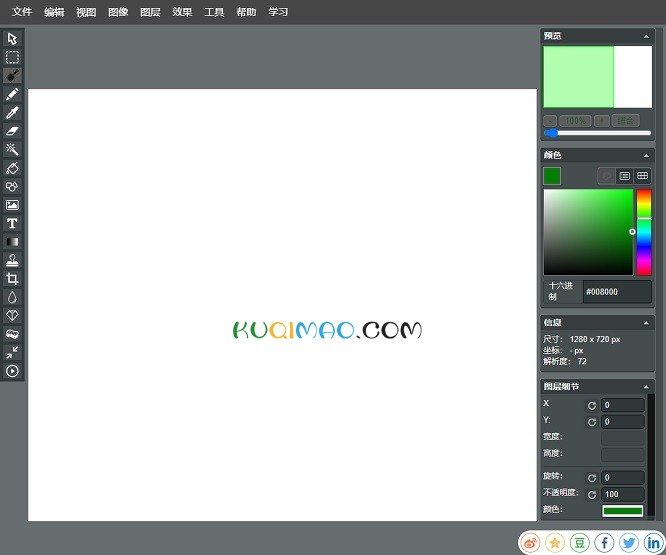The image size is (666, 555).
Task: Switch color panel to list view
Action: coord(624,176)
